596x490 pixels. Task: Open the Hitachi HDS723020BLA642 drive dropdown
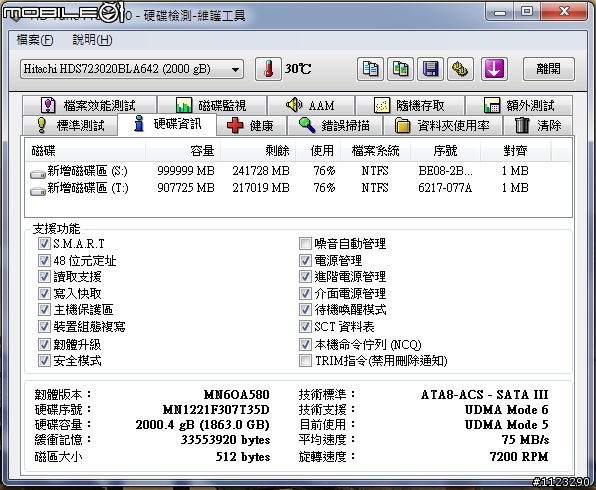(132, 69)
